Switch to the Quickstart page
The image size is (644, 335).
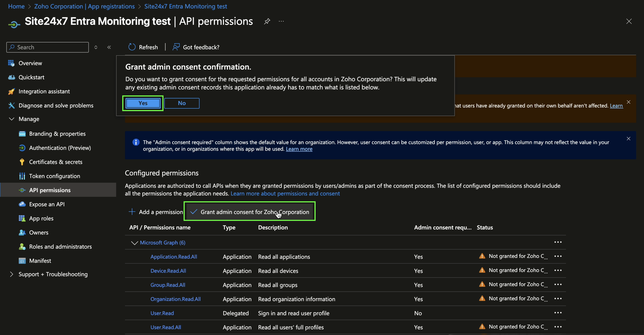click(31, 77)
